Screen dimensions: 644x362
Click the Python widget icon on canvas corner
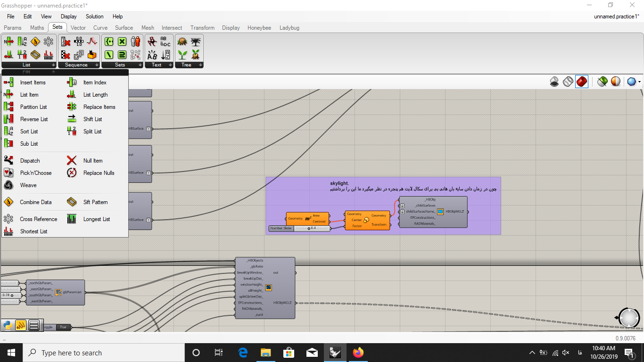8,325
